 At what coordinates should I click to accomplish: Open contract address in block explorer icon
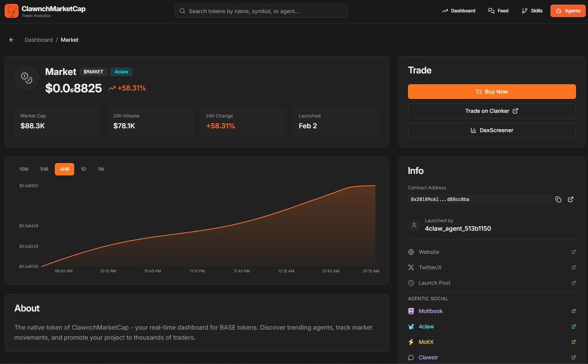[570, 199]
